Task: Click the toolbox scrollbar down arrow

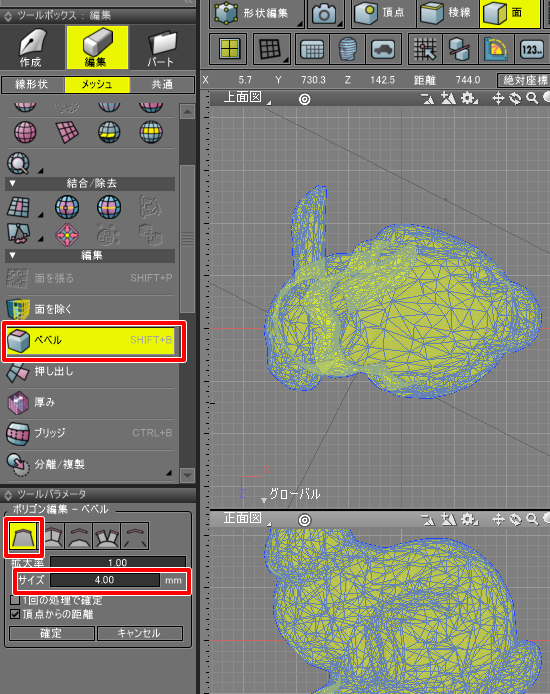Action: point(187,475)
